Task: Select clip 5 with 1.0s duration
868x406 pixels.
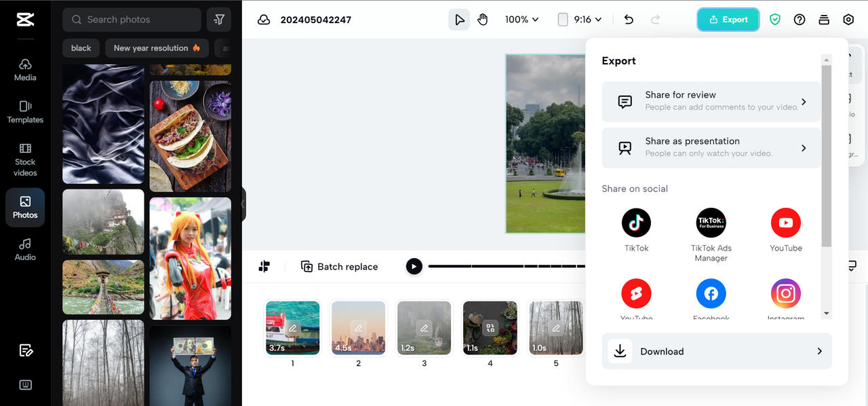Action: click(x=556, y=328)
